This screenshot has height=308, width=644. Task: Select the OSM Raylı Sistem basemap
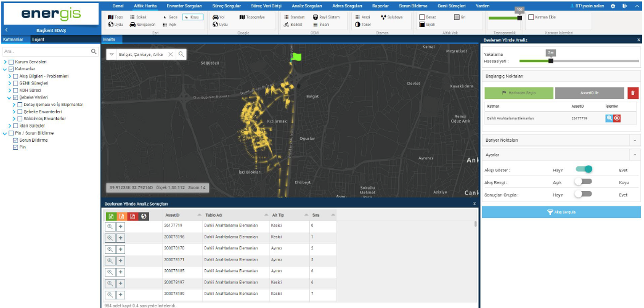[x=326, y=17]
